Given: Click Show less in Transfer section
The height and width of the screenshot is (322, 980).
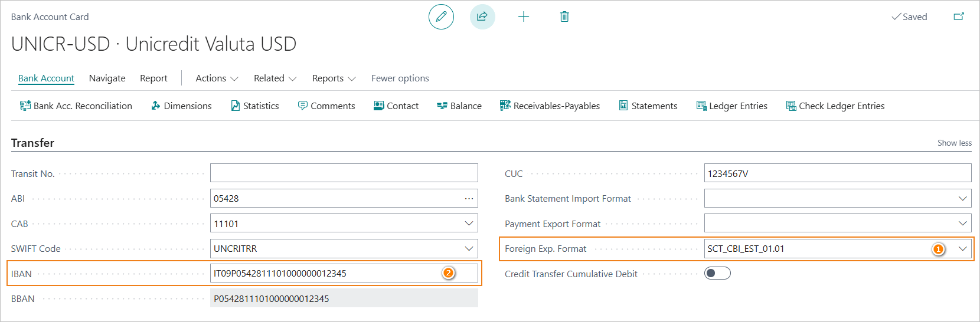Looking at the screenshot, I should (954, 143).
